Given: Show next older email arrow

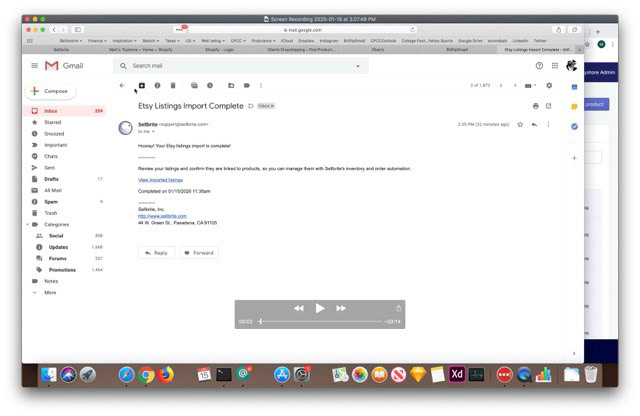Looking at the screenshot, I should 515,85.
